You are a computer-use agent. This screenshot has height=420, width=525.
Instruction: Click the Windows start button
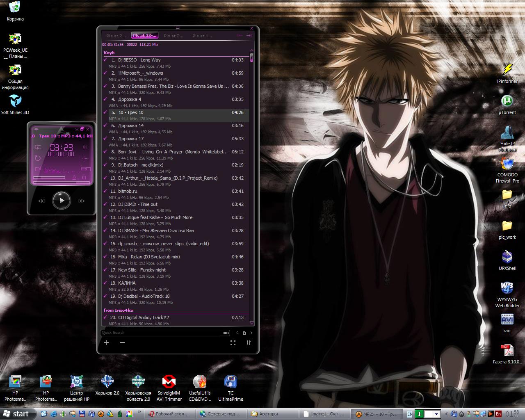click(18, 414)
